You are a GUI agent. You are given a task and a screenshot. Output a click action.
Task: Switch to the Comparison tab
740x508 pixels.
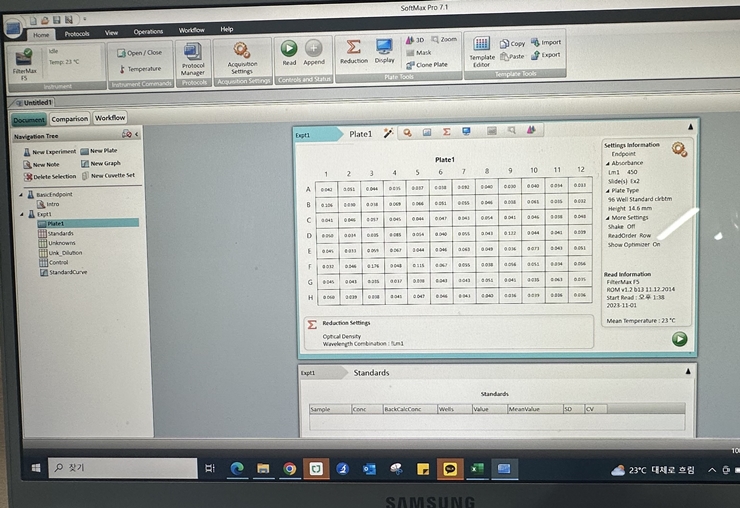(x=69, y=119)
